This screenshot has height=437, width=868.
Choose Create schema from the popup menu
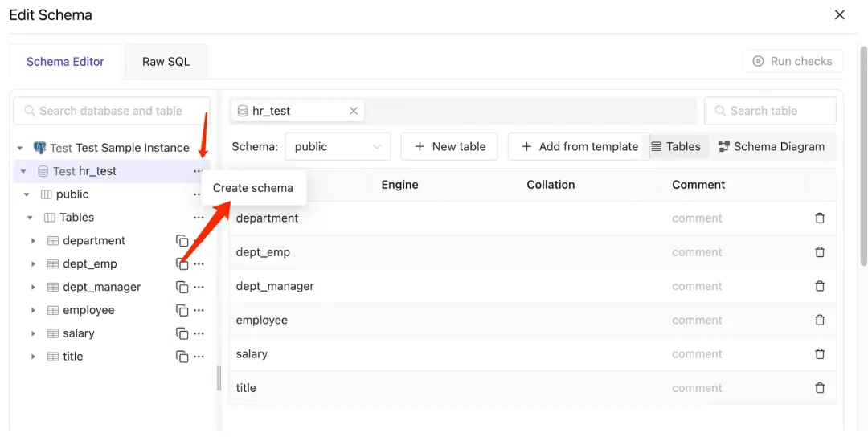pos(253,188)
